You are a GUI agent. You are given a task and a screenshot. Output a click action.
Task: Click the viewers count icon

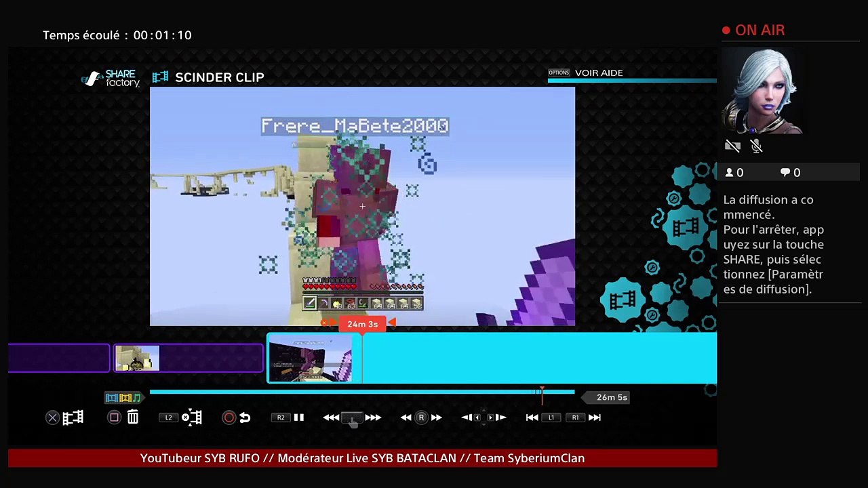click(729, 173)
